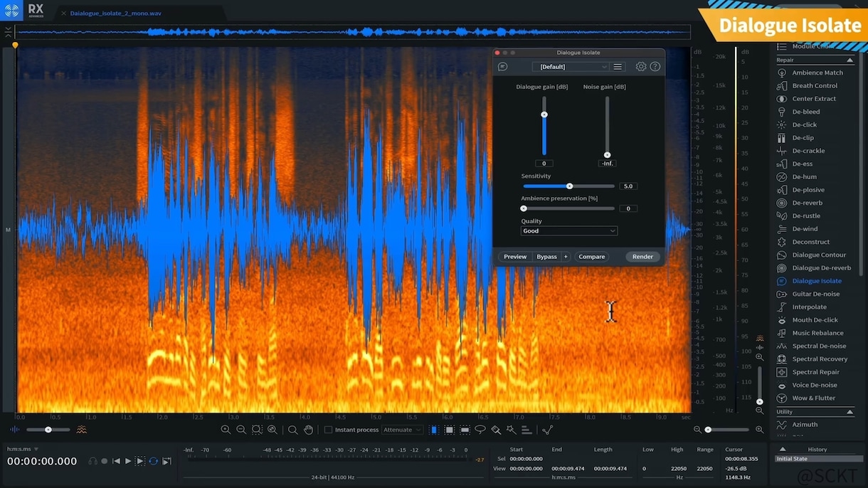Viewport: 868px width, 488px height.
Task: Adjust the Ambience preservation slider
Action: click(569, 208)
